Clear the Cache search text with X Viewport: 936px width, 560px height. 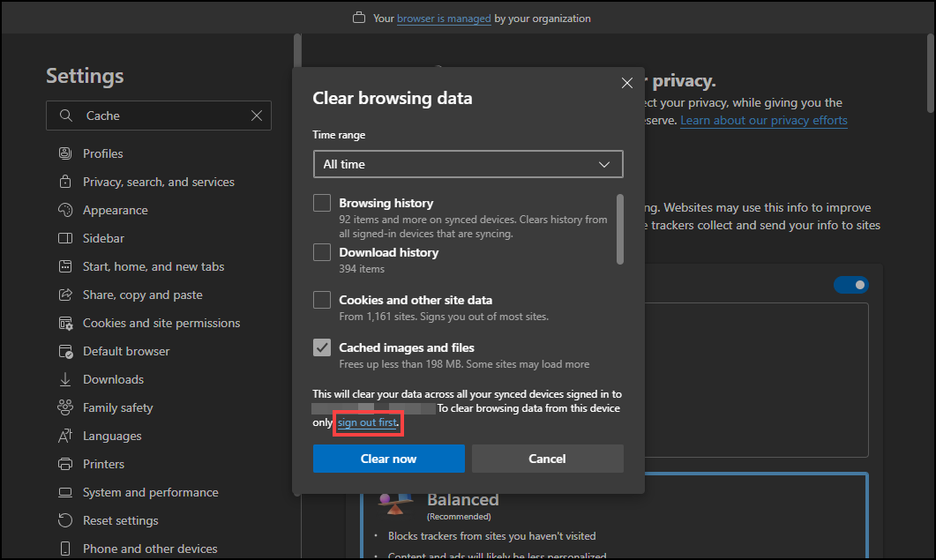click(257, 116)
